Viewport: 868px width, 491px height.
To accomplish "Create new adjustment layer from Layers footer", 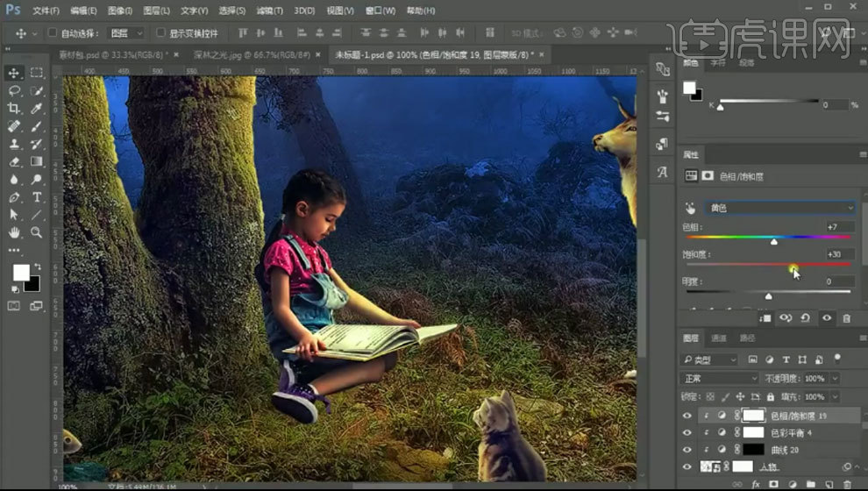I will coord(793,484).
